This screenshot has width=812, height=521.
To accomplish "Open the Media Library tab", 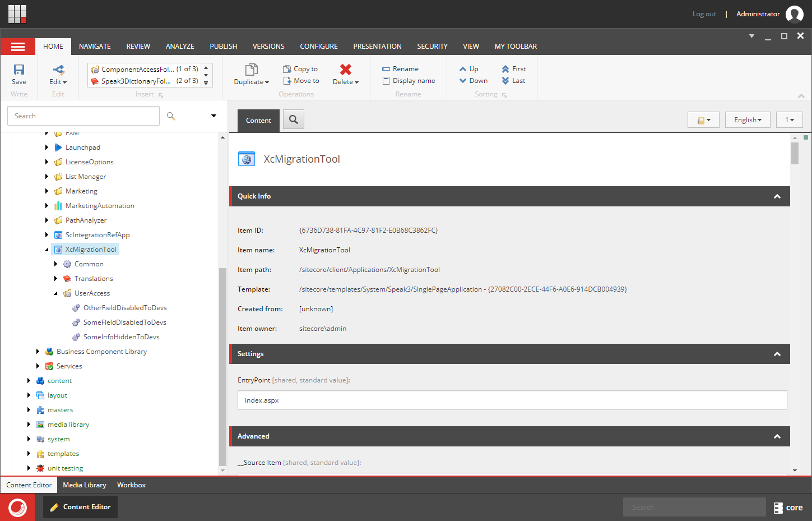I will 84,485.
